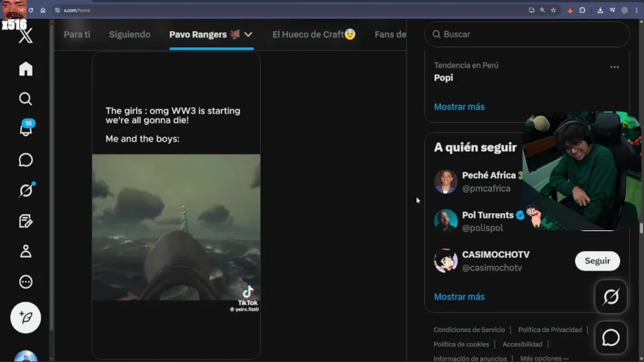
Task: Open CASIMOCHOTV avatar
Action: (446, 260)
